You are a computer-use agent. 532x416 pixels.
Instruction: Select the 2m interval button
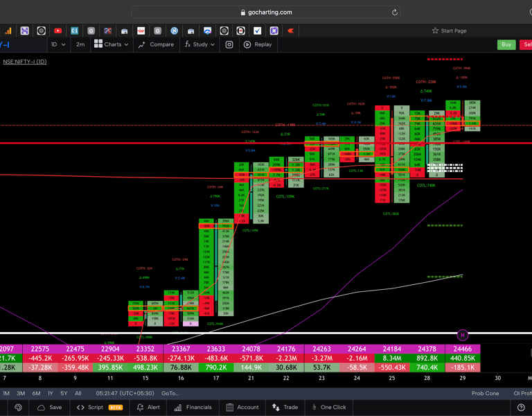point(80,44)
